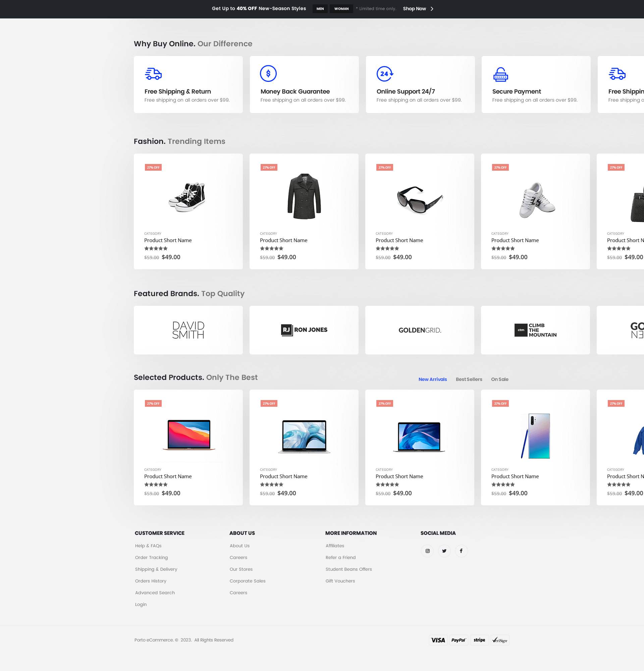
Task: Click the Online Support 24/7 clock icon
Action: pyautogui.click(x=384, y=73)
